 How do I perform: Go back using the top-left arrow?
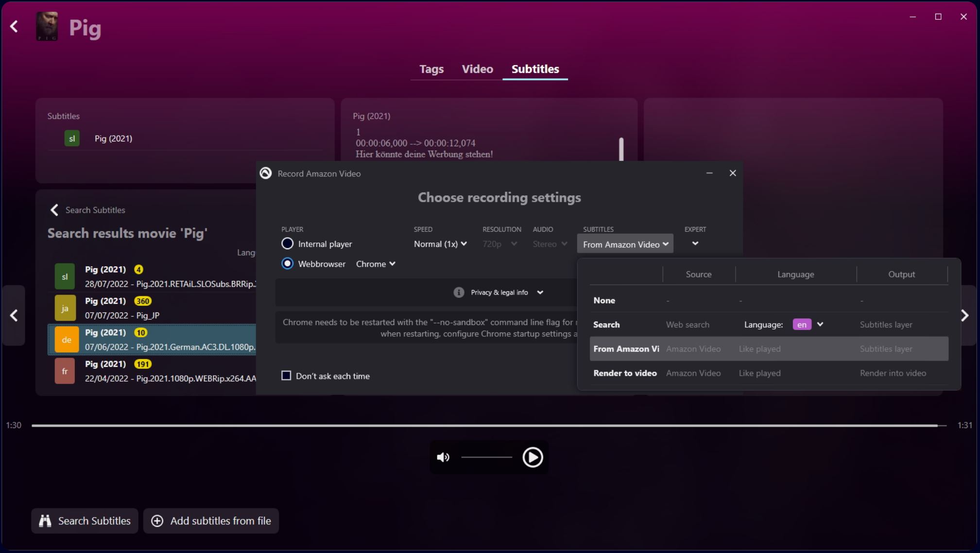(x=14, y=26)
